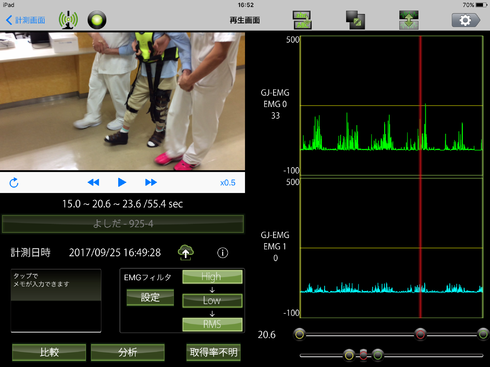Tap the EMGフィルタ label
This screenshot has height=367, width=490.
[147, 277]
